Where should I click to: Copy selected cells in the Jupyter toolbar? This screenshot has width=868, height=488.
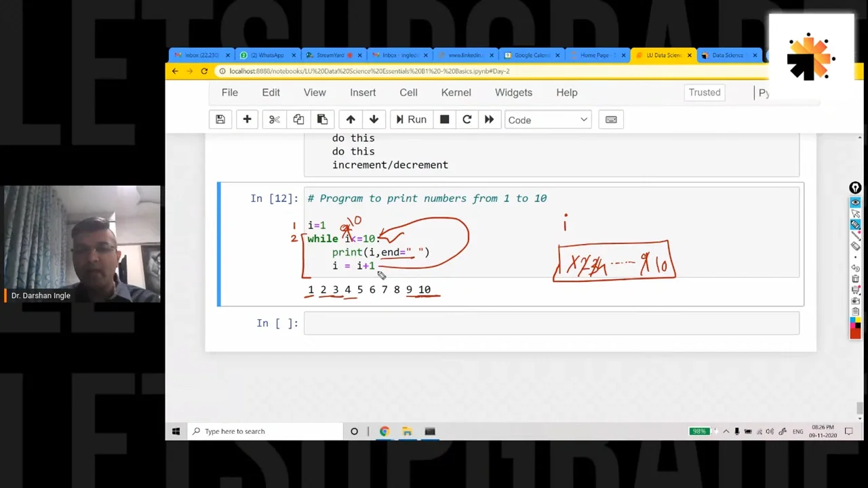tap(298, 120)
